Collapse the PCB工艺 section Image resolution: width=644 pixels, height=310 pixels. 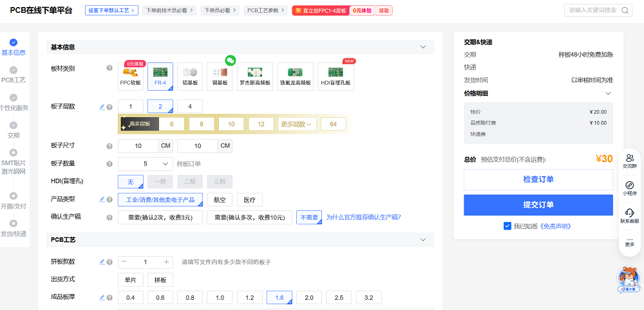pos(423,239)
